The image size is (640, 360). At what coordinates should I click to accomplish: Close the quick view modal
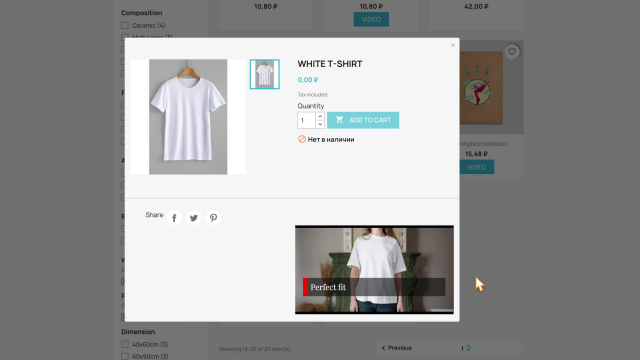[x=453, y=45]
